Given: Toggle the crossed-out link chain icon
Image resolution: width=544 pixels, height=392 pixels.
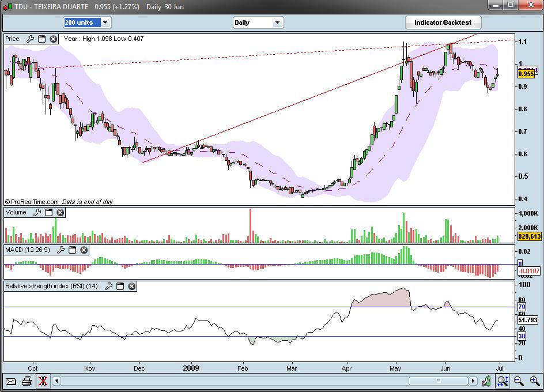Looking at the screenshot, I should (x=43, y=381).
